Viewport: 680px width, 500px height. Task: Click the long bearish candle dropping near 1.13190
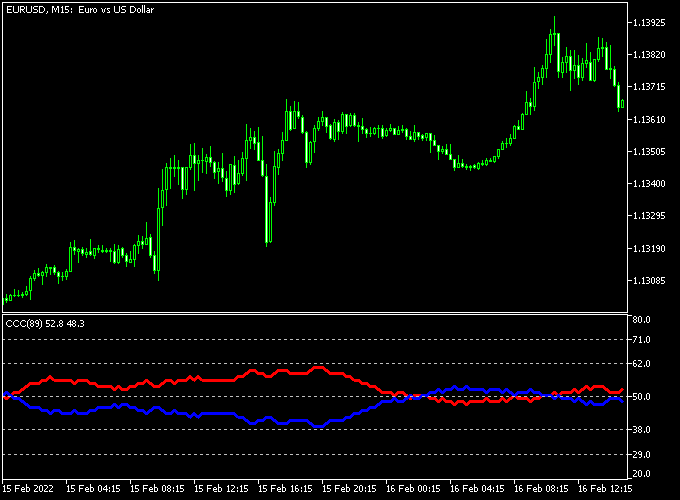266,208
